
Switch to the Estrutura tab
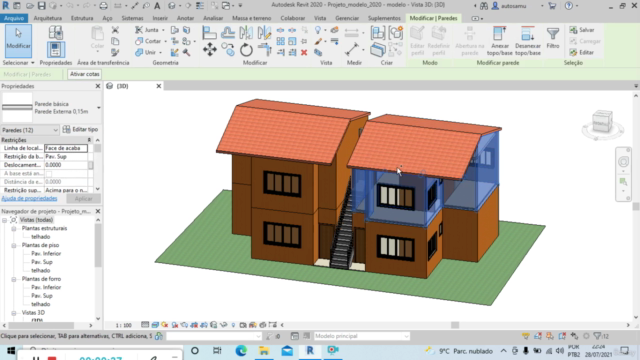[x=82, y=18]
